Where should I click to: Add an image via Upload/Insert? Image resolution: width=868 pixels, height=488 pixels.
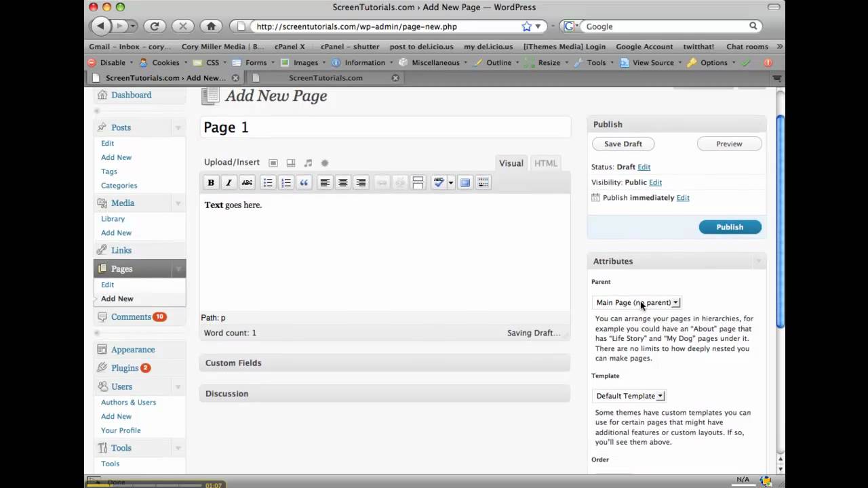pos(273,163)
